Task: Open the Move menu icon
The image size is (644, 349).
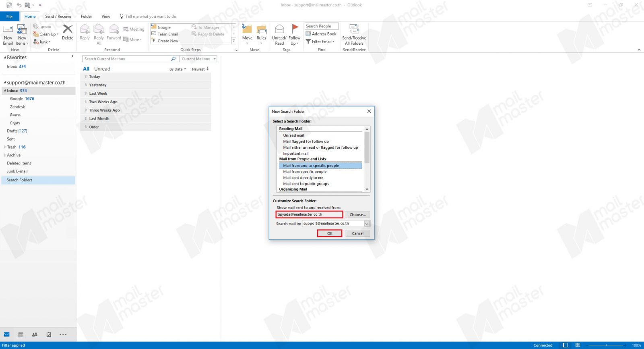Action: click(x=247, y=34)
